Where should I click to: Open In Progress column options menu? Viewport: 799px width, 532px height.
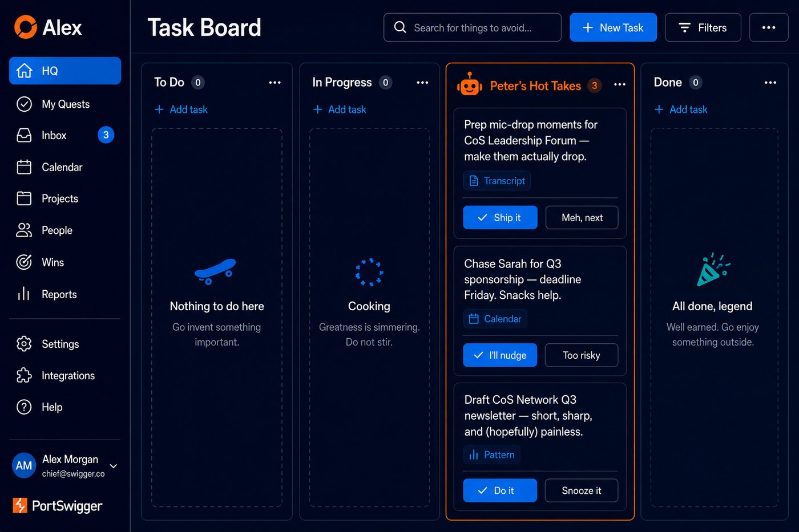tap(422, 83)
